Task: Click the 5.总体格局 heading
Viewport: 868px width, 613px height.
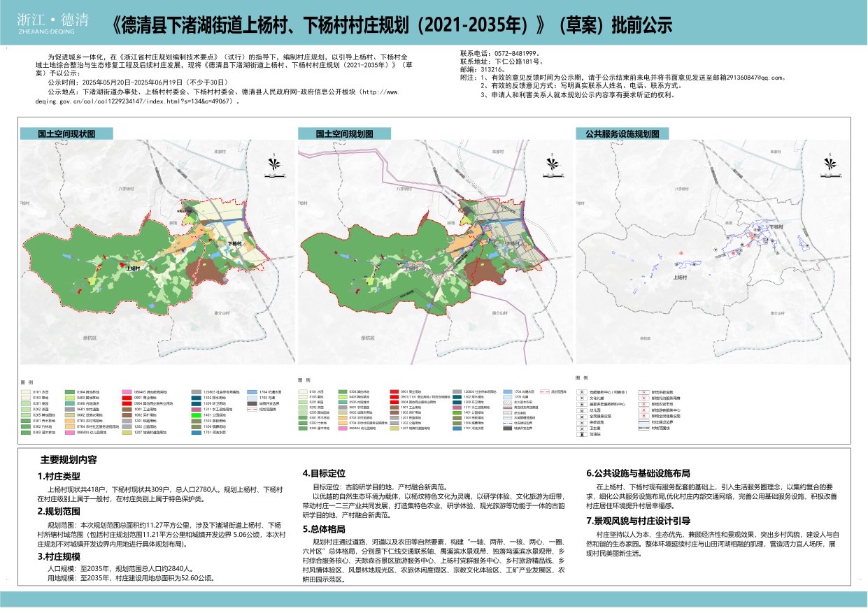Action: (324, 529)
